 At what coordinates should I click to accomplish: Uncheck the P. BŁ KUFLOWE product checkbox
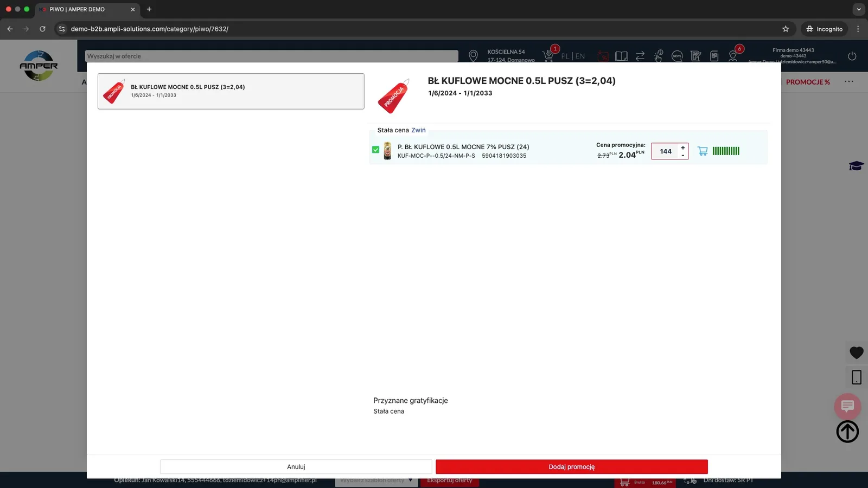(x=375, y=150)
